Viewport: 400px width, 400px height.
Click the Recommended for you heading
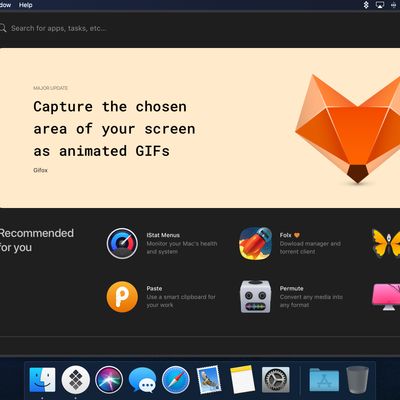[x=37, y=240]
